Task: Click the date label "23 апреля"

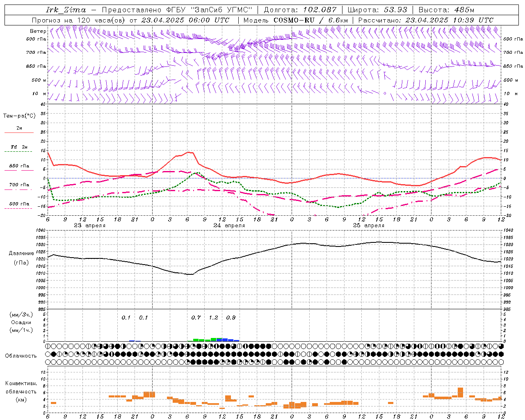Action: pos(89,226)
